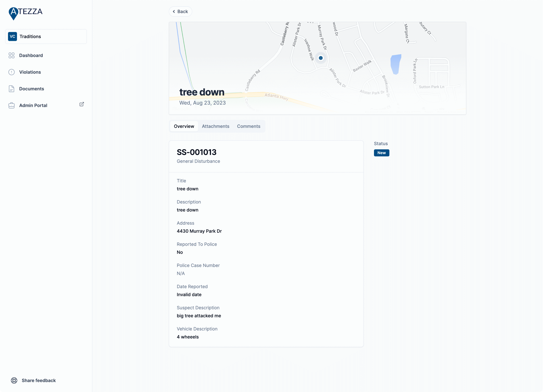The image size is (543, 392).
Task: Click the VC avatar badge for Traditions
Action: point(12,36)
